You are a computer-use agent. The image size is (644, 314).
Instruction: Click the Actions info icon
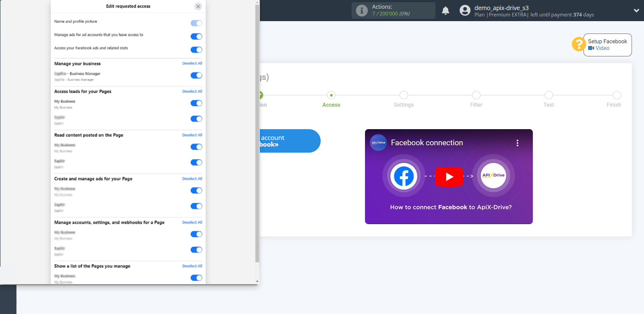(x=362, y=10)
